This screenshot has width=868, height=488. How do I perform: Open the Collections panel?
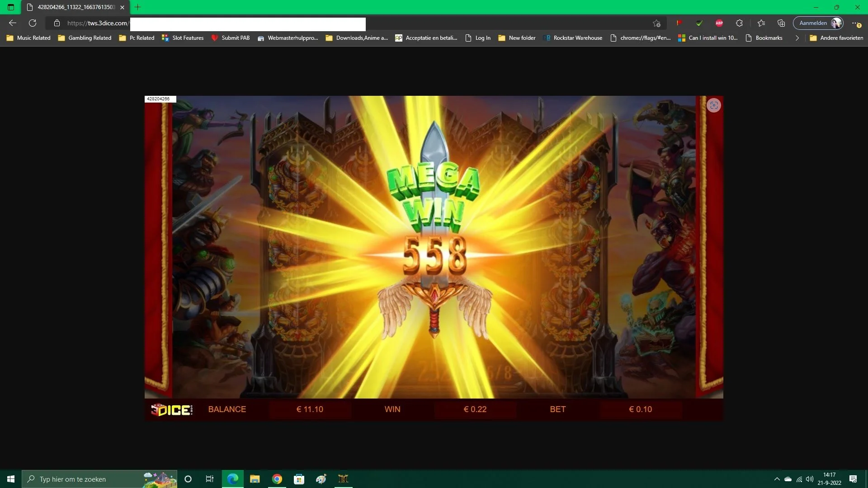coord(781,23)
